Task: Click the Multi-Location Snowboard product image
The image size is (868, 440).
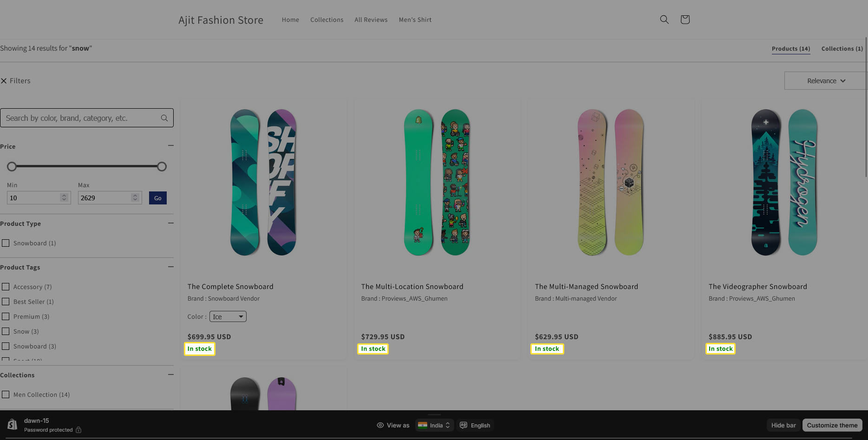Action: click(437, 182)
